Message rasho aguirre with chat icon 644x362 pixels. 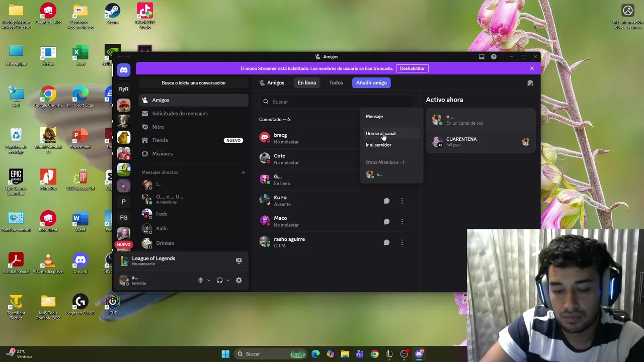386,242
